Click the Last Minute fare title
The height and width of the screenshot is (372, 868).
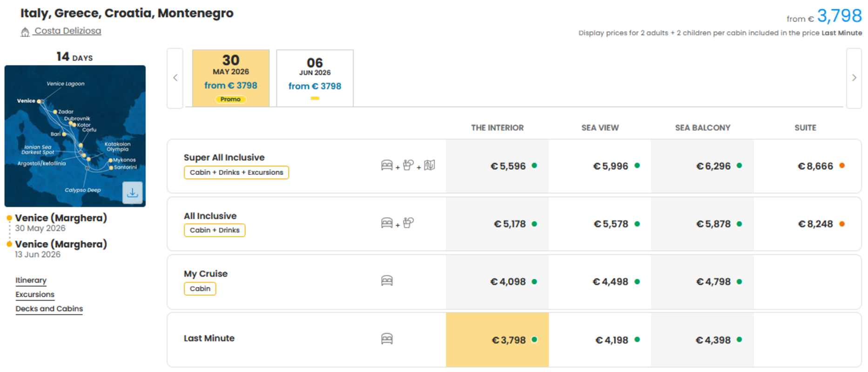coord(209,339)
